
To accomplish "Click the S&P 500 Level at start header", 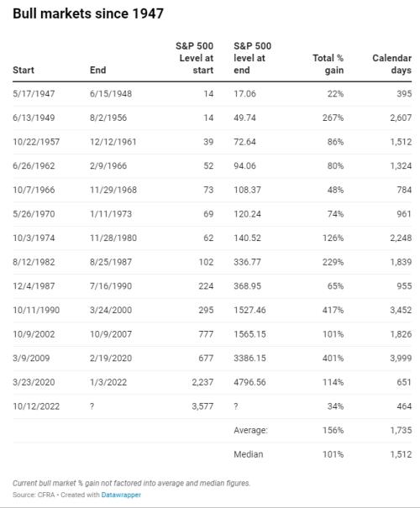I will 194,58.
